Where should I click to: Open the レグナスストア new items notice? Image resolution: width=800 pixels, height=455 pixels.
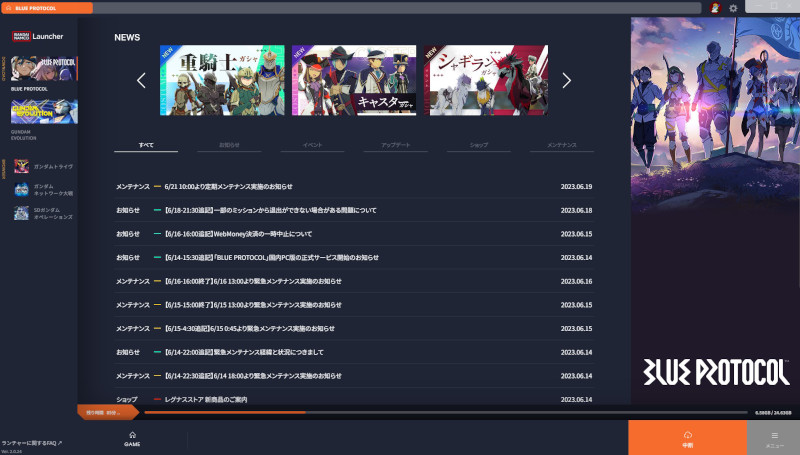tap(354, 397)
